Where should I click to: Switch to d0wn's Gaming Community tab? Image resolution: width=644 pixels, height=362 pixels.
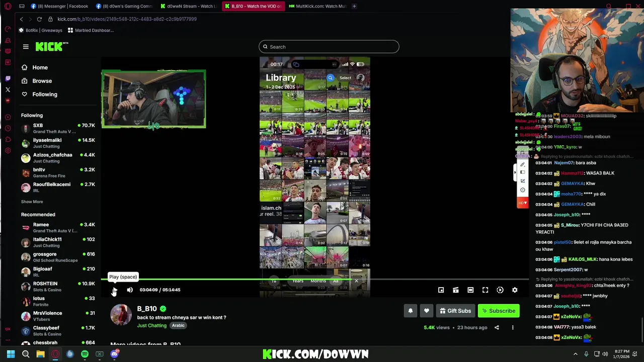coord(124,6)
